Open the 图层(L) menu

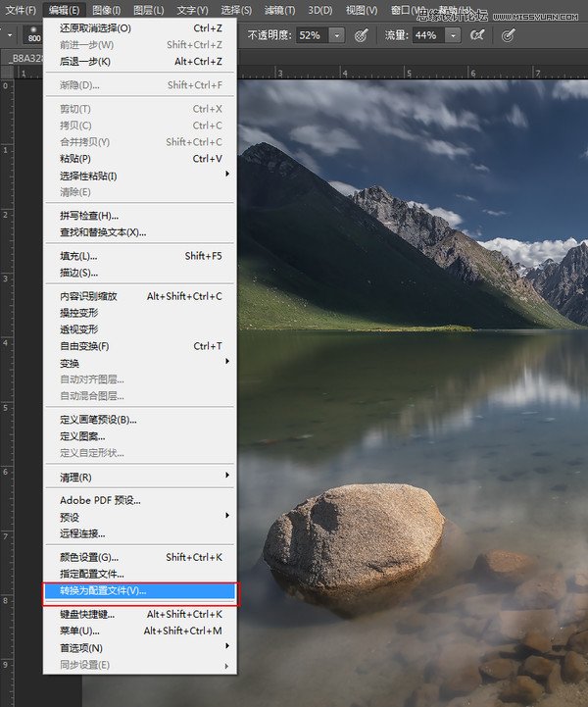coord(149,10)
